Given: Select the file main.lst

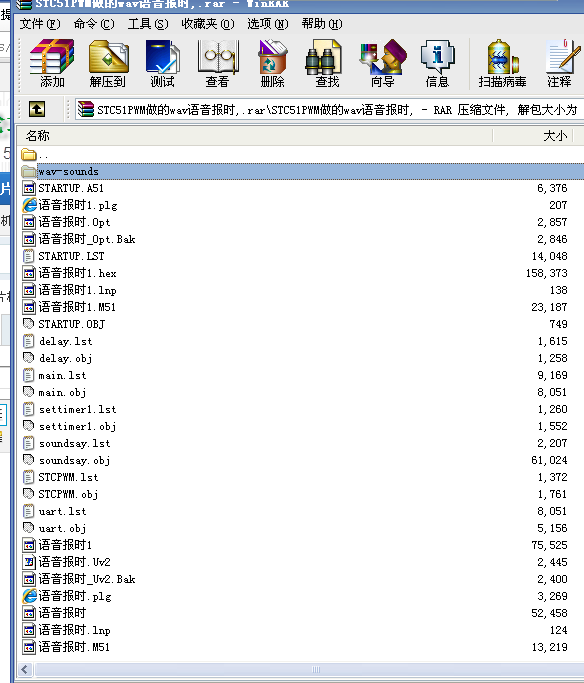Looking at the screenshot, I should coord(62,375).
